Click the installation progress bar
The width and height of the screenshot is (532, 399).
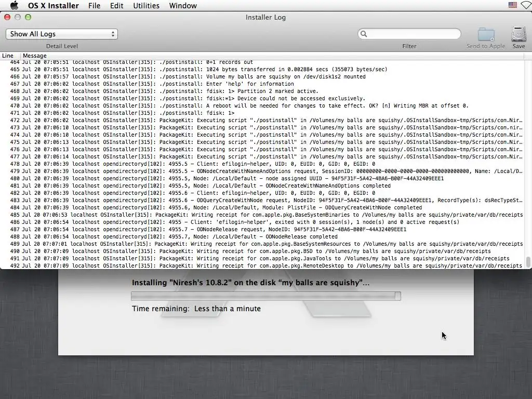coord(266,296)
